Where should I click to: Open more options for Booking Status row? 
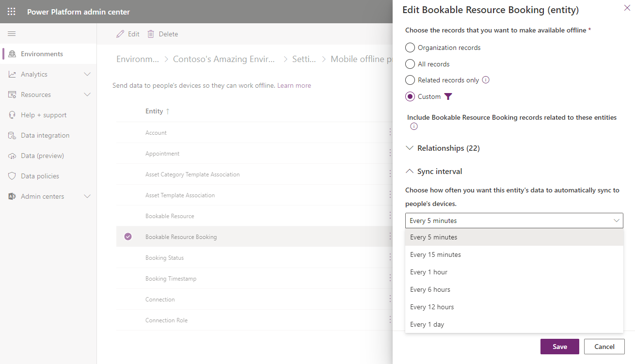[390, 257]
